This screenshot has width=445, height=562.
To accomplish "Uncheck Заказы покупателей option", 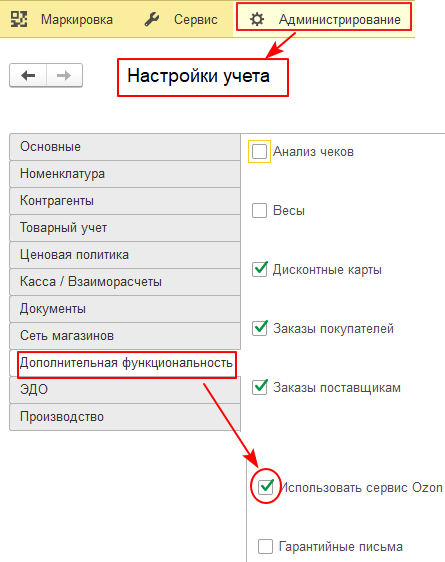I will pos(259,328).
